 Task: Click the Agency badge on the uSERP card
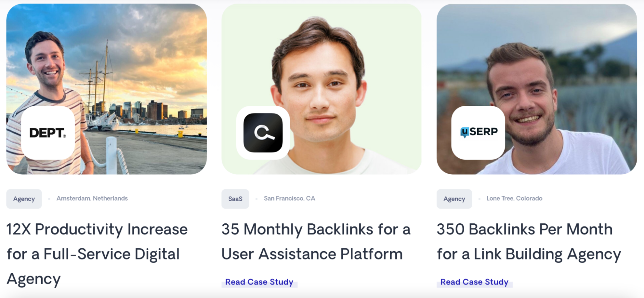tap(454, 199)
